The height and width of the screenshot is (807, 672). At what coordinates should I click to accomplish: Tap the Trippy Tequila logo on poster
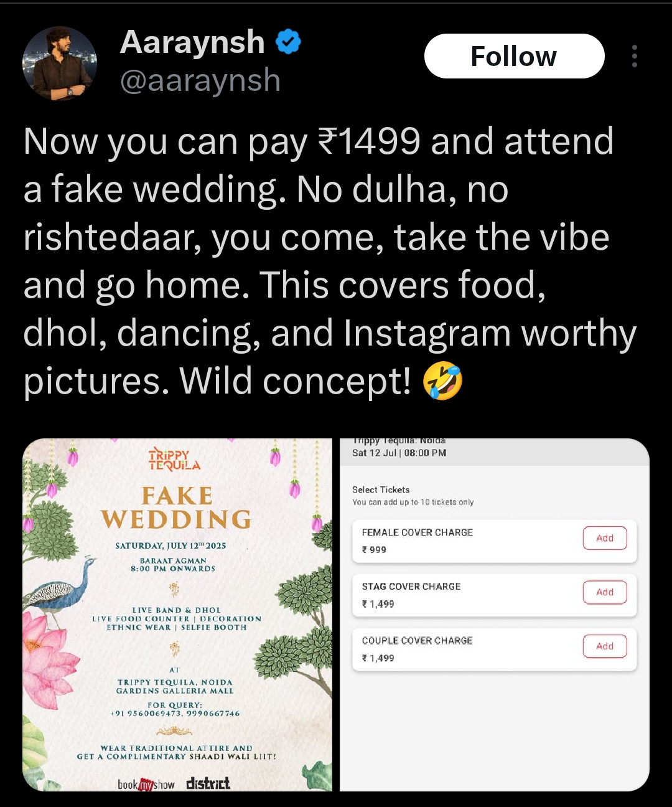(175, 460)
